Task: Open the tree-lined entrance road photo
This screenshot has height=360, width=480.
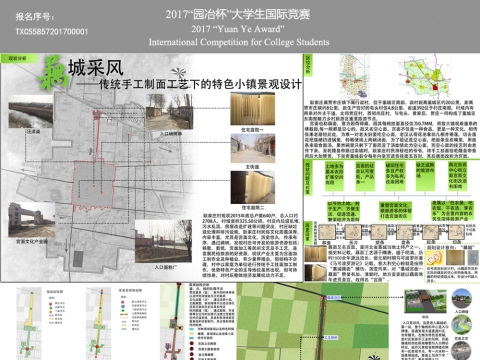Action: tap(169, 112)
